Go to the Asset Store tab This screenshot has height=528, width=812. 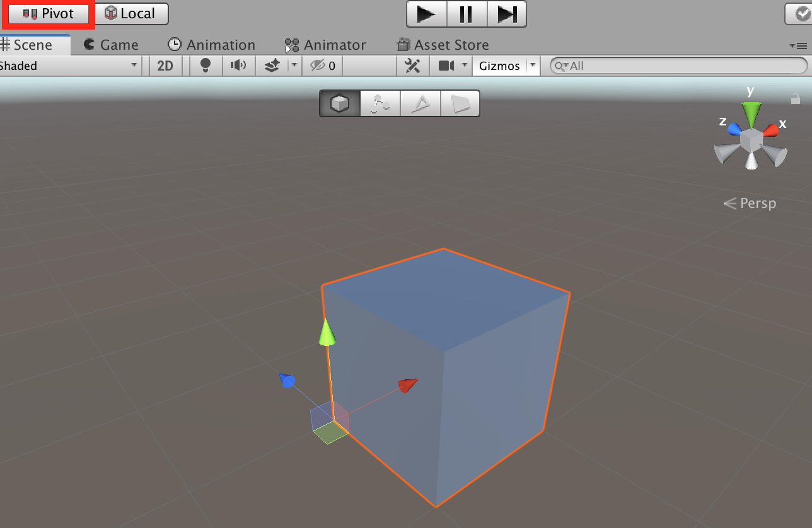(443, 45)
